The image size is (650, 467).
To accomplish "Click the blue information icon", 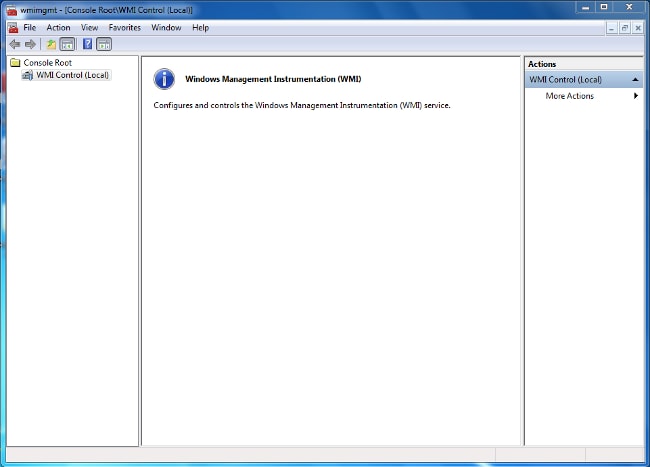I will tap(164, 79).
